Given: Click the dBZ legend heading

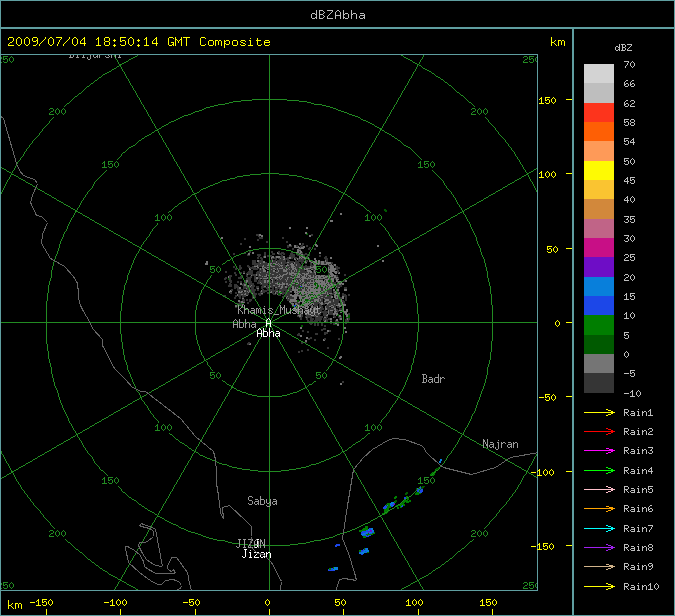Looking at the screenshot, I should [x=623, y=48].
